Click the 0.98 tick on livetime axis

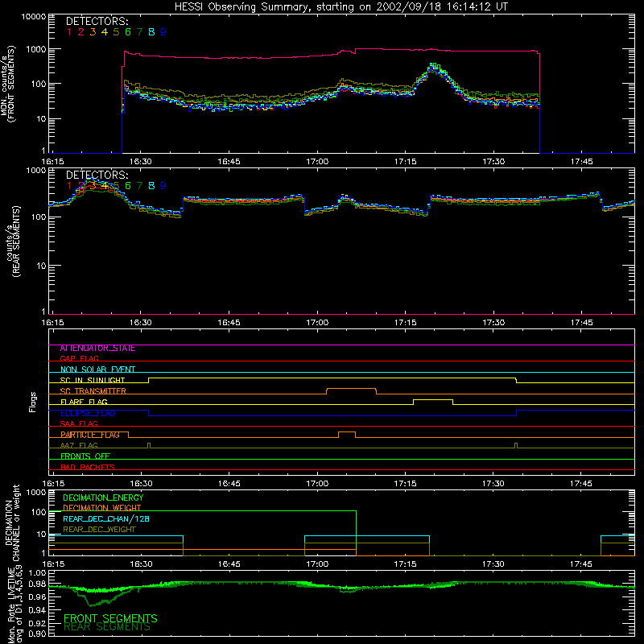point(37,584)
